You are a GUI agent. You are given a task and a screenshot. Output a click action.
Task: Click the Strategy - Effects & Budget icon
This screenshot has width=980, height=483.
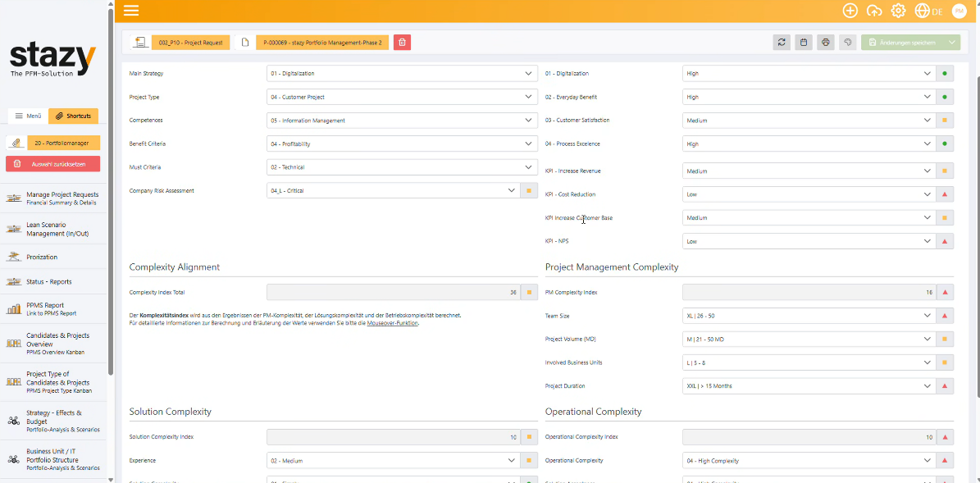pos(14,421)
